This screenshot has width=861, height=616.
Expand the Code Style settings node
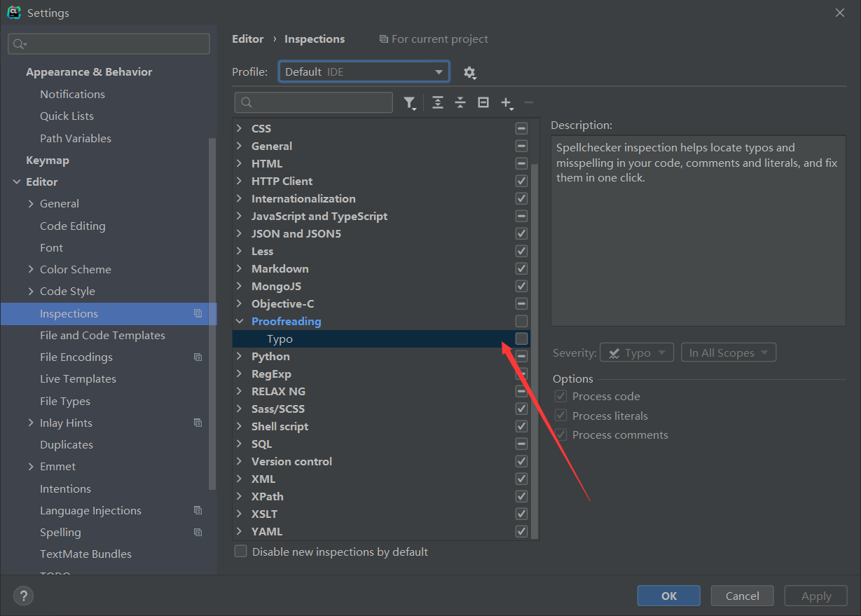(x=31, y=291)
